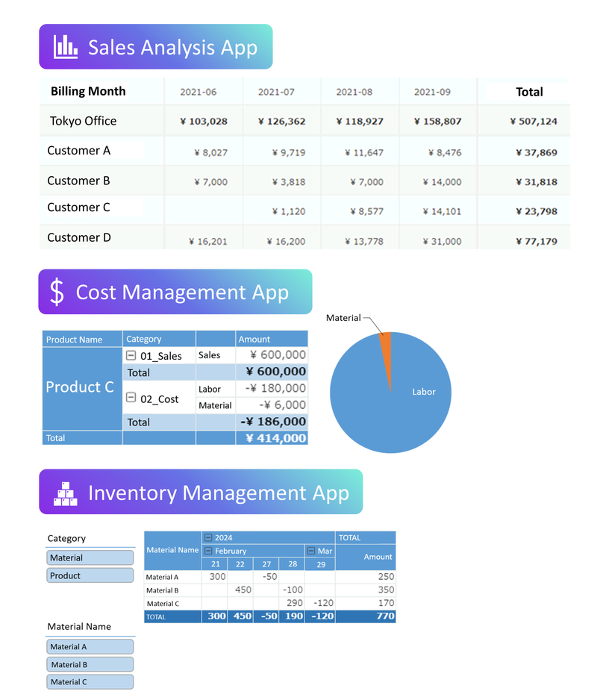This screenshot has height=700, width=597.
Task: Collapse the Mar month group
Action: [x=311, y=551]
